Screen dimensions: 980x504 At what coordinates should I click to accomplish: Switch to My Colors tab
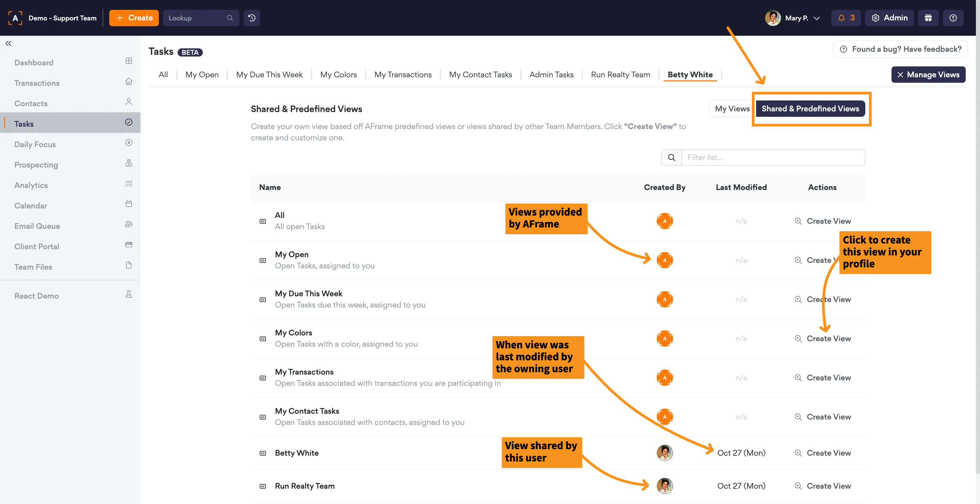point(338,75)
